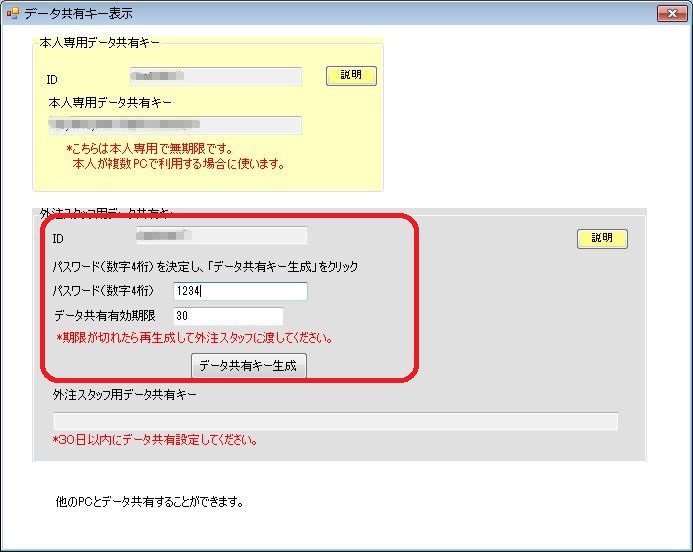Click the ID field in the gray staff panel
Viewport: 693px width, 552px height.
point(221,236)
